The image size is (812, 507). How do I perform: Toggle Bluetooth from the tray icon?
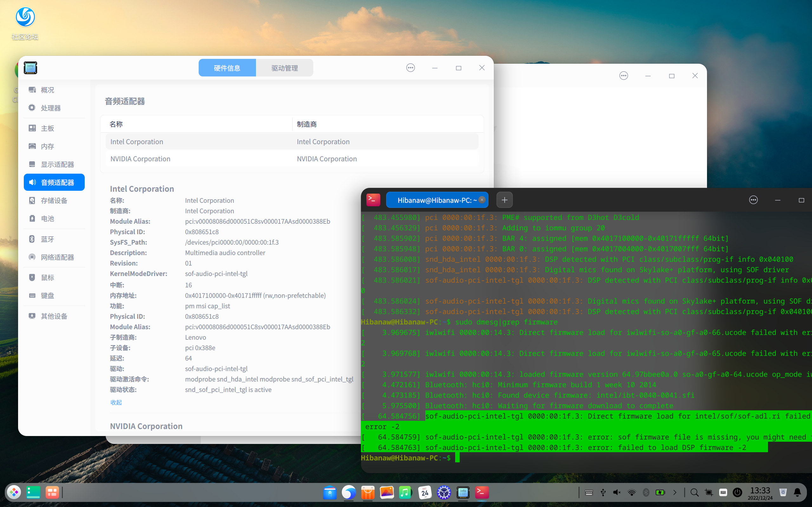click(646, 492)
